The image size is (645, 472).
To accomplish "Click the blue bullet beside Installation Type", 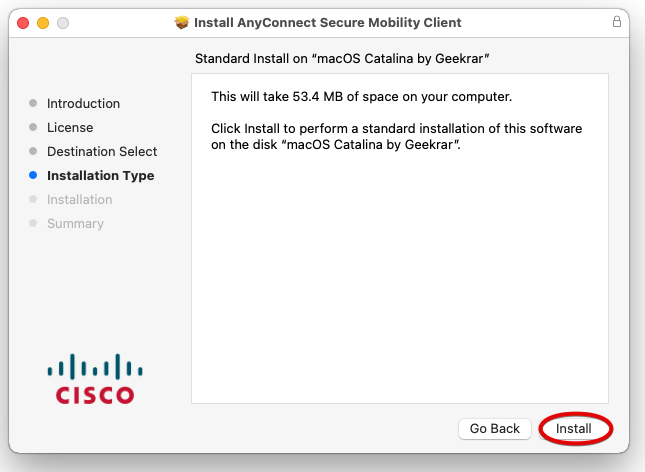I will [x=33, y=176].
